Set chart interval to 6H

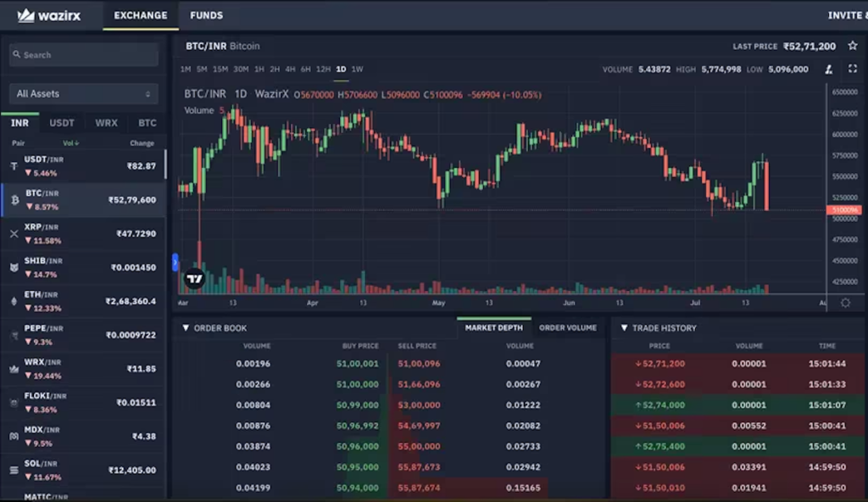305,70
